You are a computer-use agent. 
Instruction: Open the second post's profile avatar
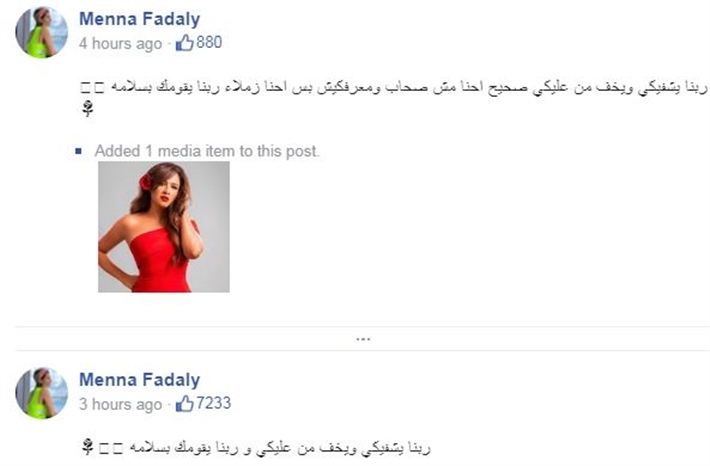click(x=42, y=393)
